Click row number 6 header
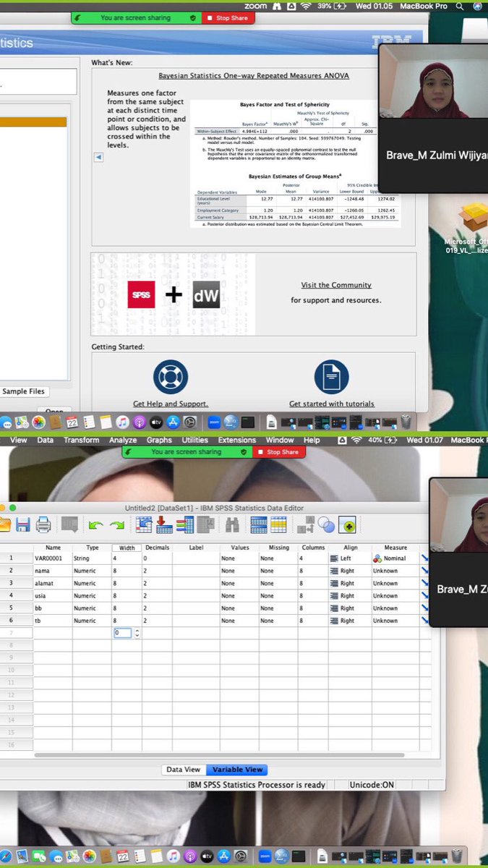Screen dimensions: 488x868 pyautogui.click(x=16, y=621)
